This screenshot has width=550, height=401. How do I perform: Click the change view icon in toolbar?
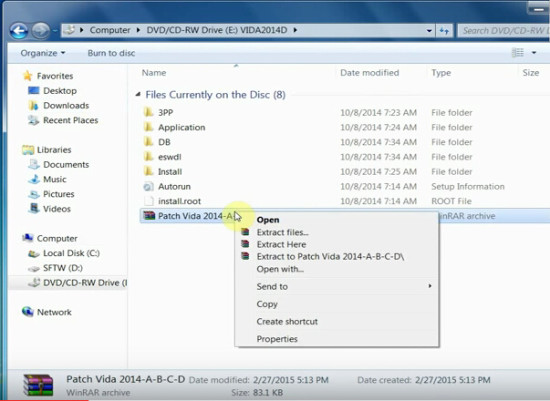[x=518, y=53]
